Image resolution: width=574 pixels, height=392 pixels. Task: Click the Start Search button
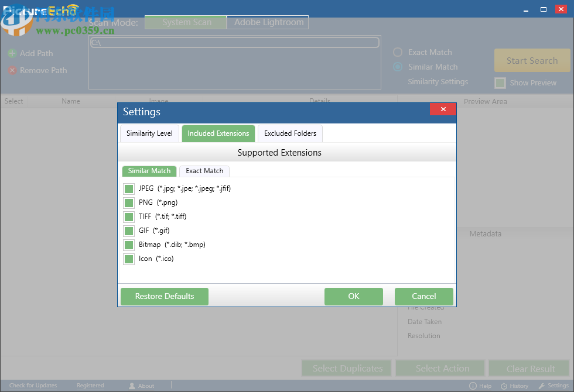tap(532, 60)
